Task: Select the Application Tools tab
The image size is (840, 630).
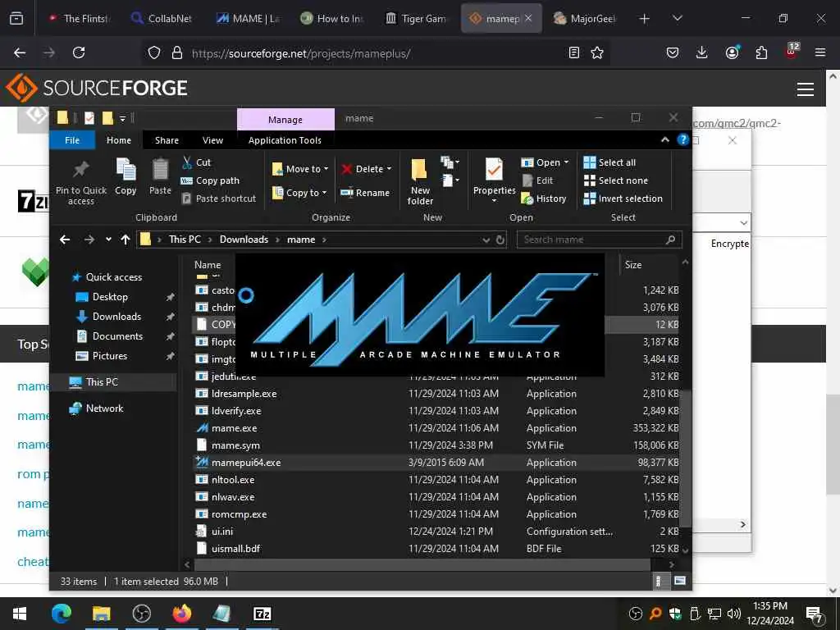Action: pyautogui.click(x=285, y=139)
